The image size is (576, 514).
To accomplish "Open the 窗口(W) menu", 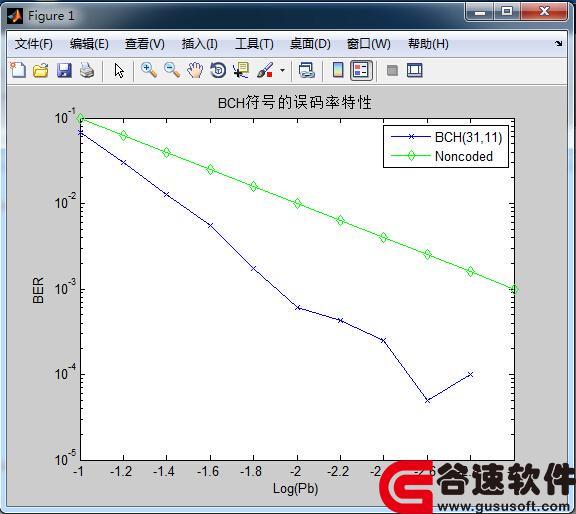I will (368, 44).
